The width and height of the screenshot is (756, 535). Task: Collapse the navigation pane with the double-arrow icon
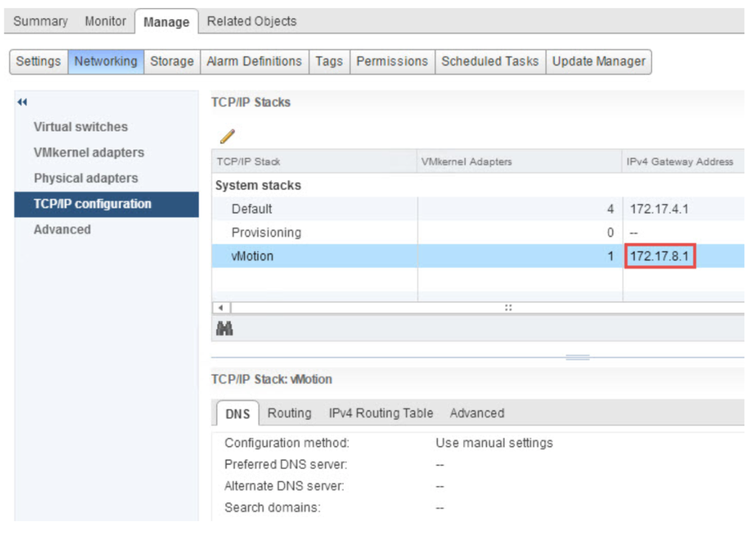pyautogui.click(x=22, y=102)
